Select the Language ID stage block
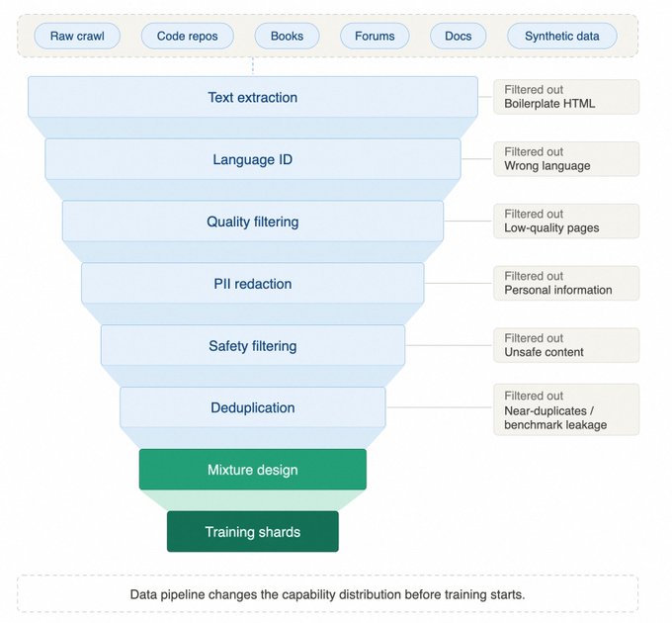Image resolution: width=672 pixels, height=623 pixels. click(x=253, y=159)
